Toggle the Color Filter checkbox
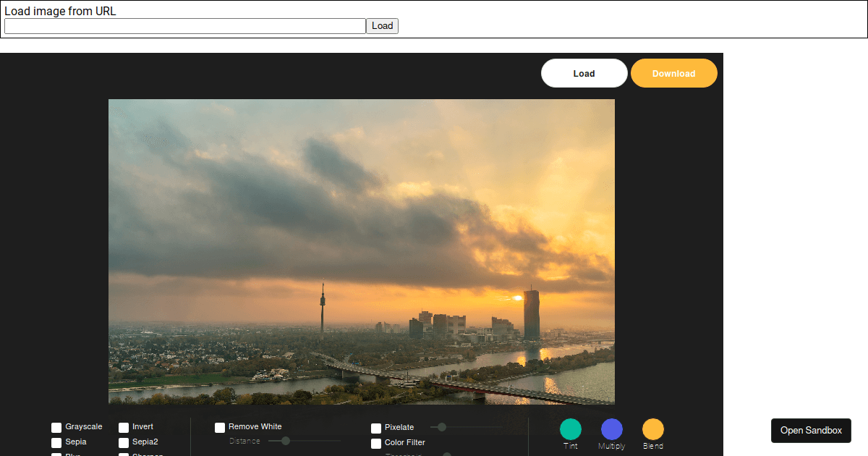Image resolution: width=868 pixels, height=456 pixels. point(376,443)
